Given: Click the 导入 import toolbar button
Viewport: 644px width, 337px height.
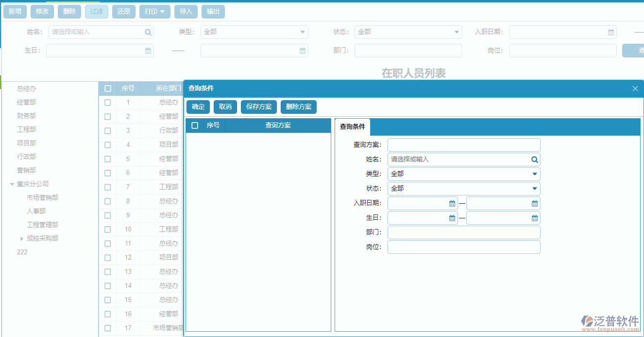Looking at the screenshot, I should 186,11.
